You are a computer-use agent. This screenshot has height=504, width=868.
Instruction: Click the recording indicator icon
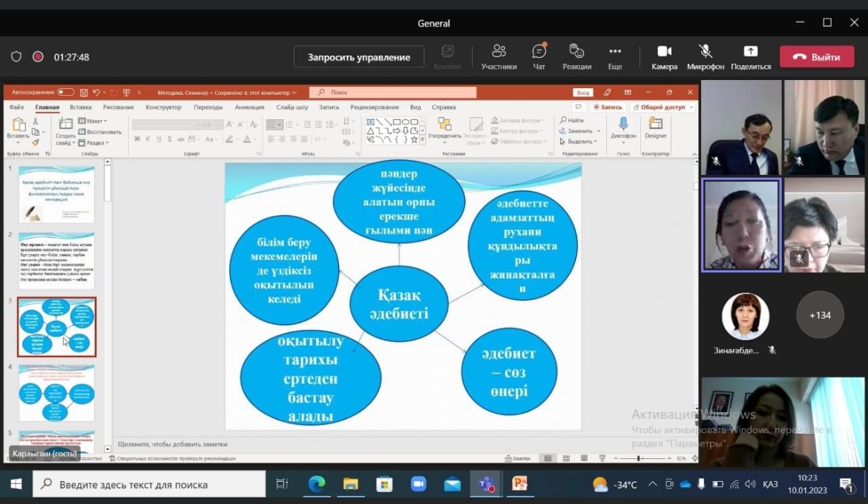38,57
